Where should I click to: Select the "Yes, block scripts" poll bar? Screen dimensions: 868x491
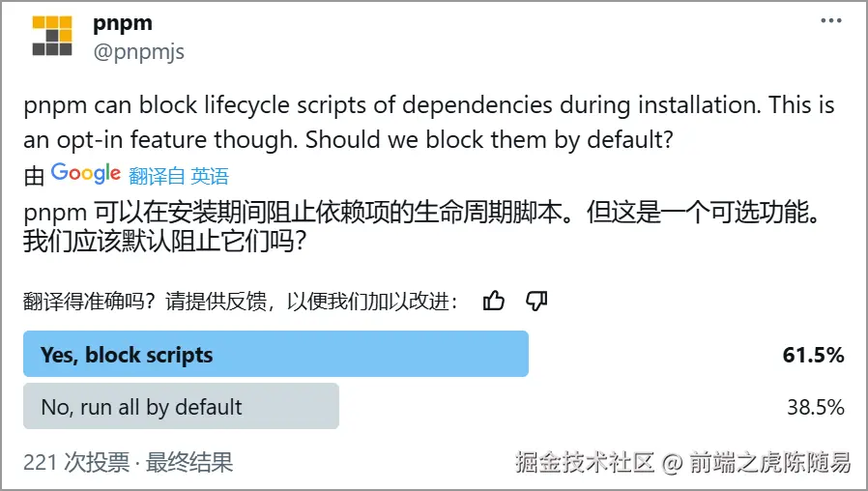point(275,354)
